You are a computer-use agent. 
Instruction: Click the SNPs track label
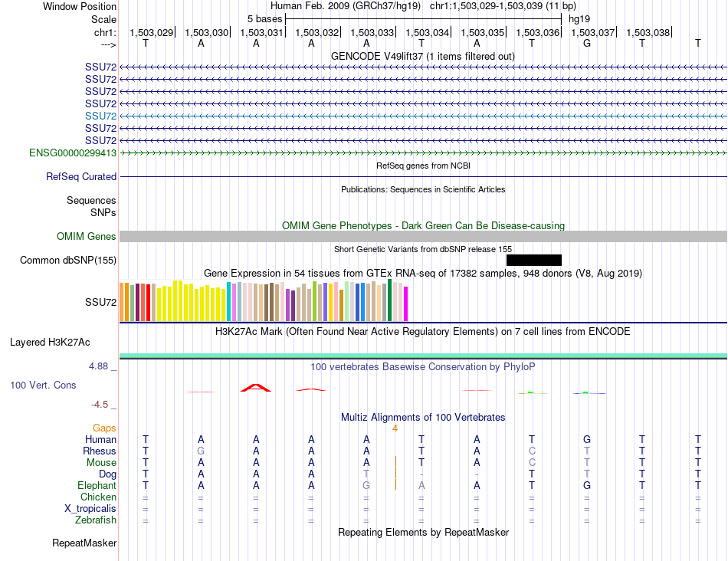point(103,212)
